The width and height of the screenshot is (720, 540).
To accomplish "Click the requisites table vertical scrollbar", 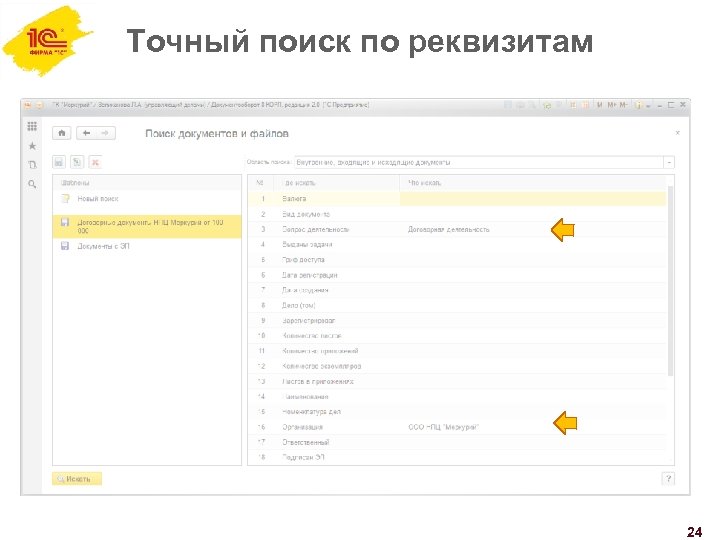I will click(x=670, y=280).
